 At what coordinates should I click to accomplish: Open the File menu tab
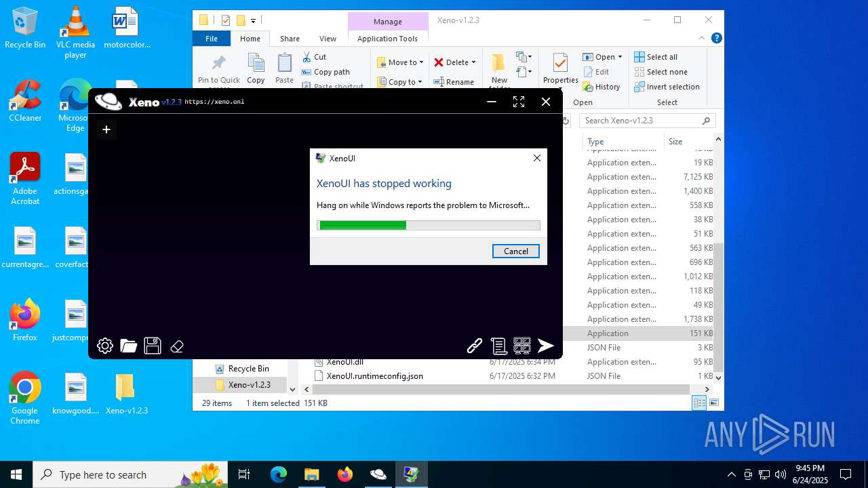212,39
